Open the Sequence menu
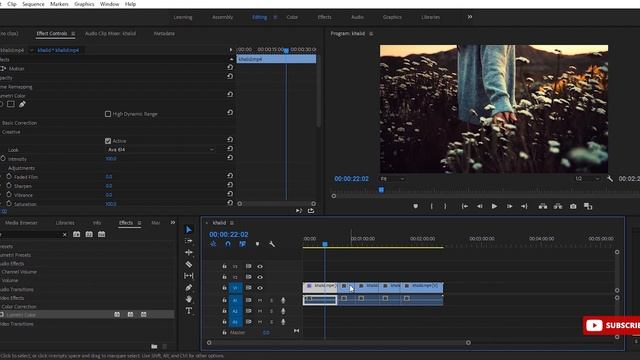 pos(33,4)
